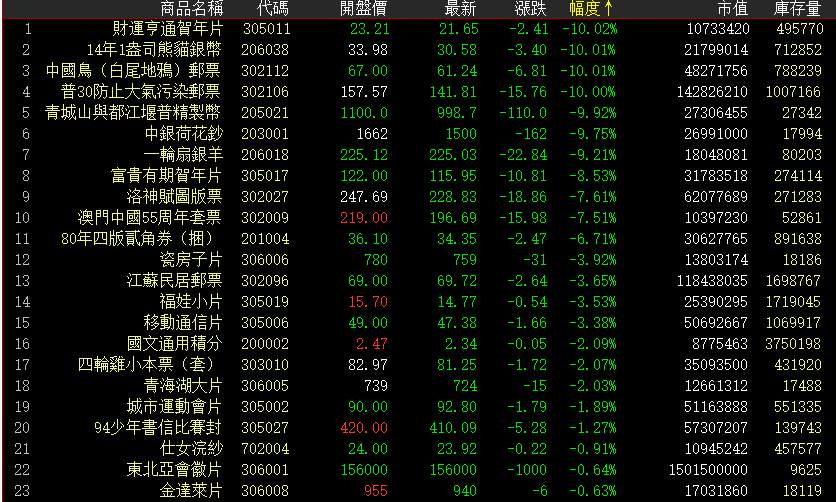Click market value 118438035
This screenshot has width=836, height=502.
(712, 281)
